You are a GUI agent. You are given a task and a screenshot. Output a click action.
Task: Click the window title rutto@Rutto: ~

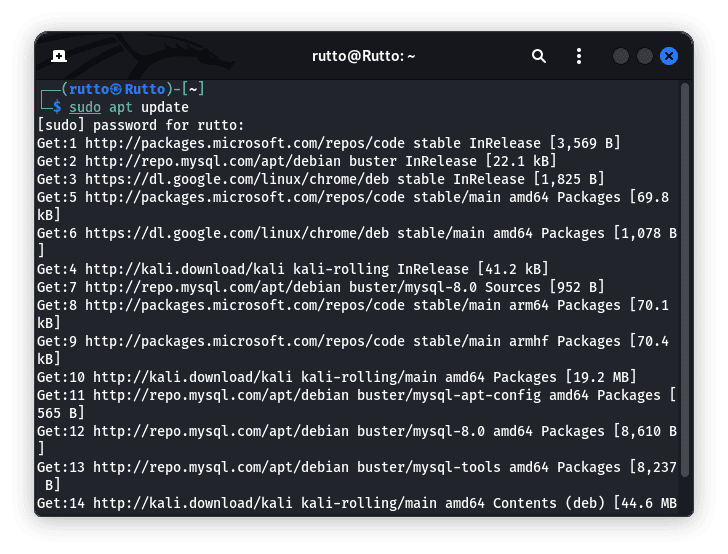364,56
